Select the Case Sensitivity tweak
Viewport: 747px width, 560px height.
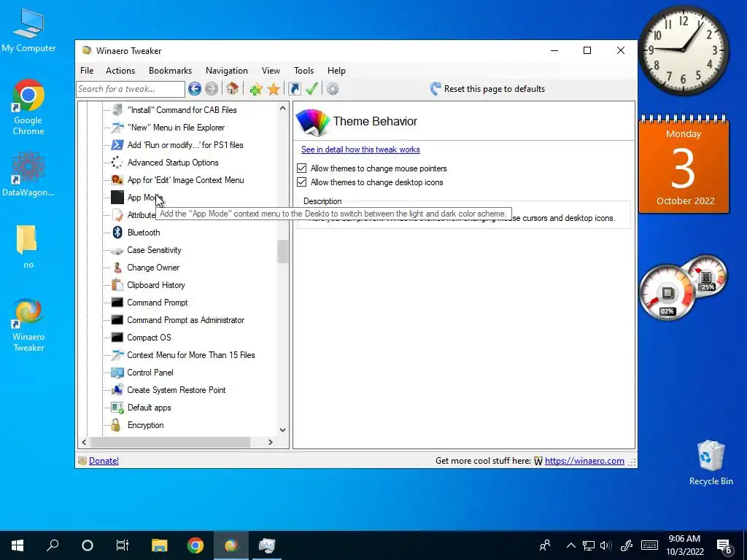click(x=154, y=250)
